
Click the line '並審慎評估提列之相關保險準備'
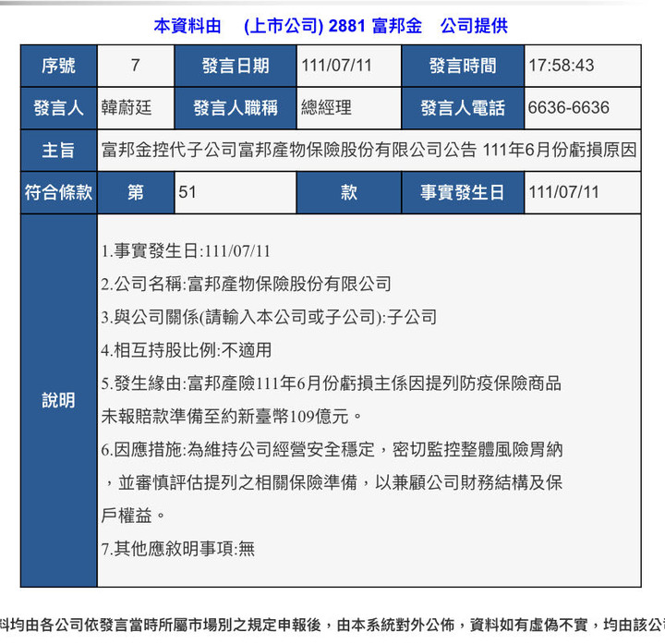pyautogui.click(x=333, y=483)
